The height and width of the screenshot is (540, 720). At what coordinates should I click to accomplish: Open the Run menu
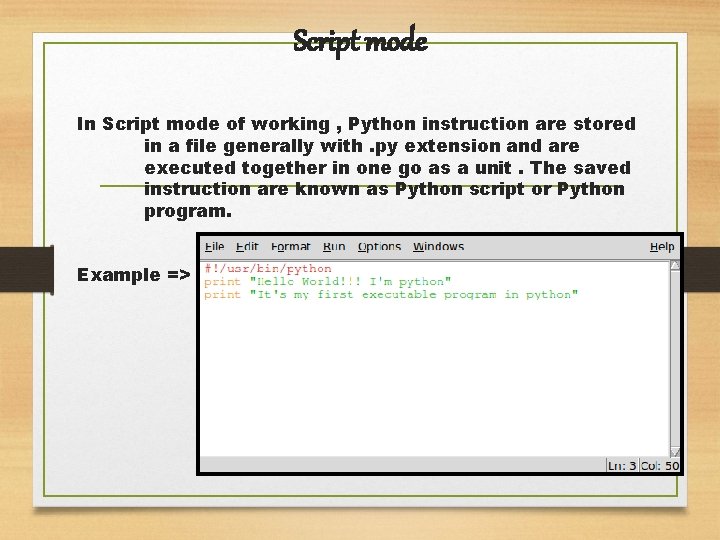pos(334,247)
